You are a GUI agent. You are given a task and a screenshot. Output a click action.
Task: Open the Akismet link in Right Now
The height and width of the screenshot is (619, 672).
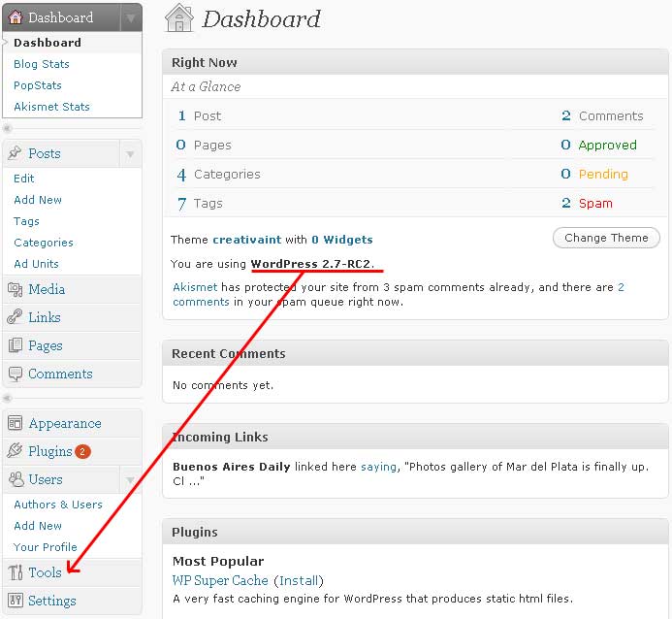click(195, 287)
